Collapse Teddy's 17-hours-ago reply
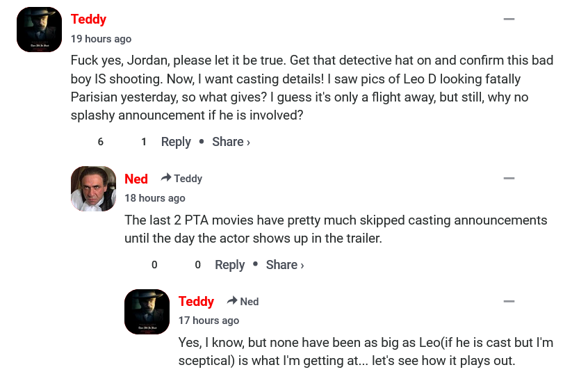588x381 pixels. click(509, 302)
